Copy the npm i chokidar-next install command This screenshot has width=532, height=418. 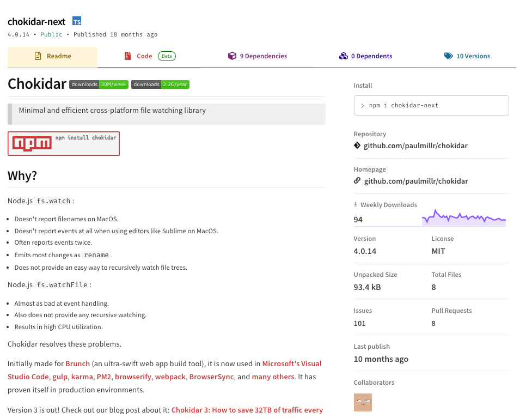[431, 106]
